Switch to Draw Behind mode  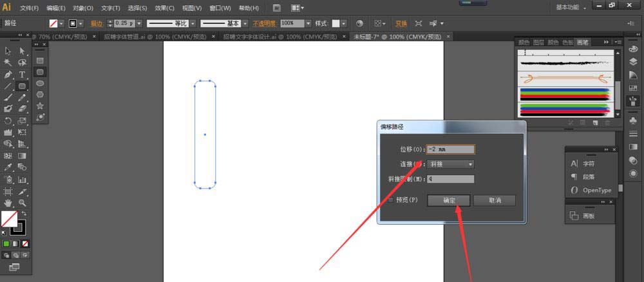[15, 255]
